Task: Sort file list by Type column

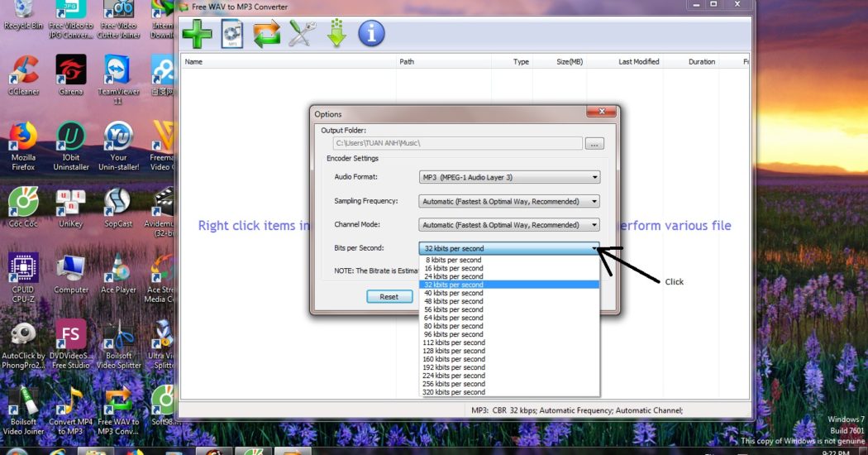Action: [512, 62]
